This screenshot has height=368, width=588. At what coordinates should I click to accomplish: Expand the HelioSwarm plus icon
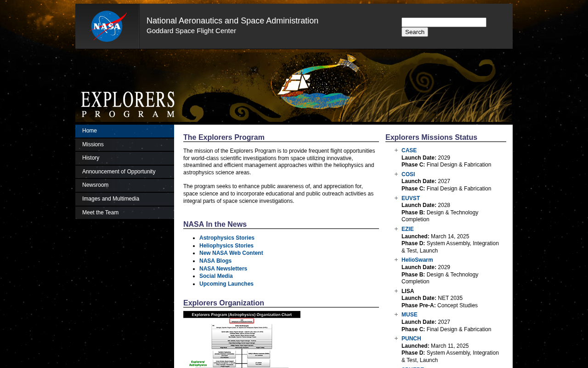396,260
